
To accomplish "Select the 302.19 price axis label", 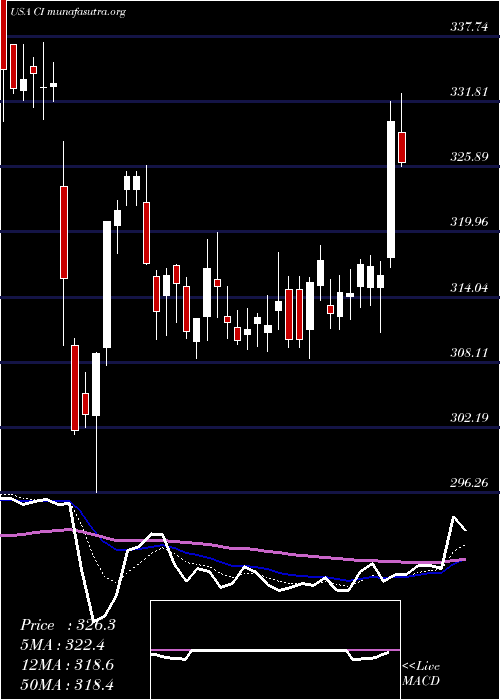I will 470,418.
